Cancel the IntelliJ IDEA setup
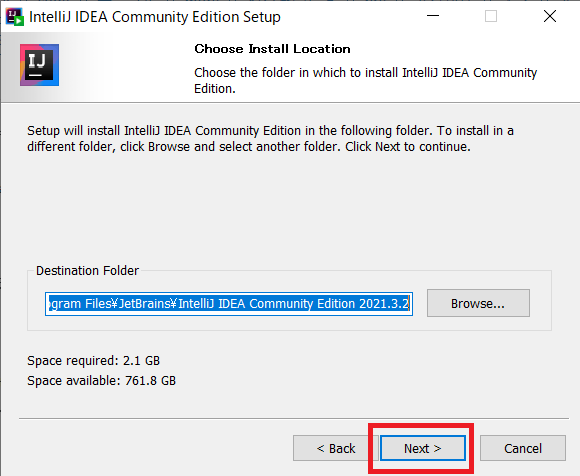580x476 pixels. point(523,448)
